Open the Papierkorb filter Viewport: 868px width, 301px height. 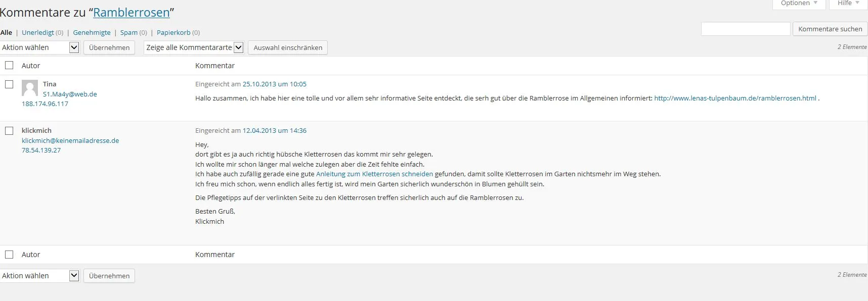tap(173, 32)
